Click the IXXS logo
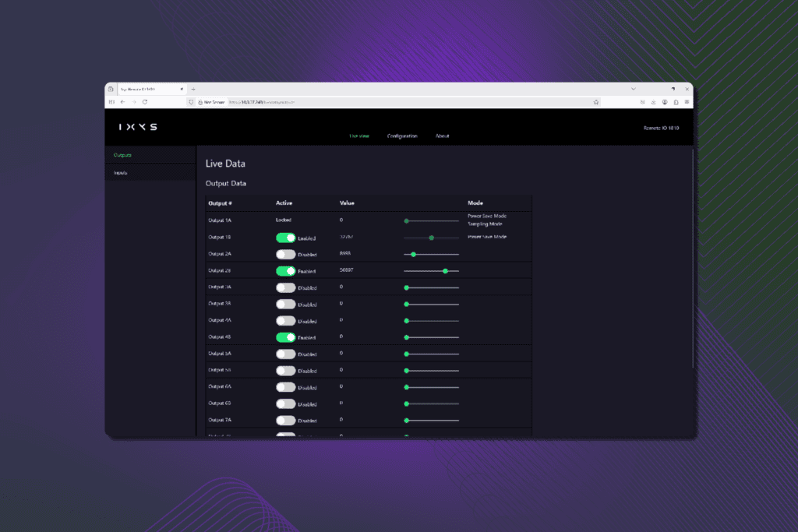 coord(138,127)
